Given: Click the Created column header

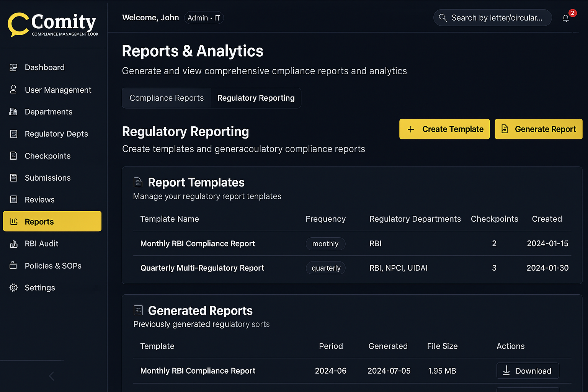Looking at the screenshot, I should click(x=547, y=219).
